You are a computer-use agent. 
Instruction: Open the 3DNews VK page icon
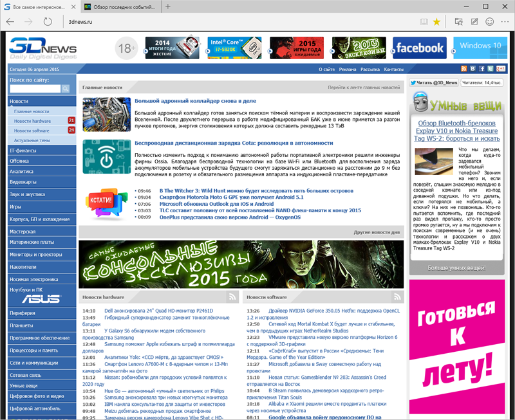tap(473, 69)
